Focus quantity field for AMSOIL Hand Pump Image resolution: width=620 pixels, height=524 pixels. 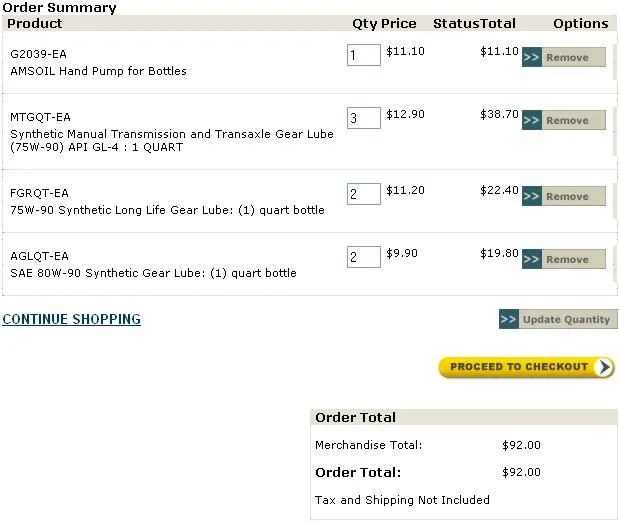(x=364, y=54)
